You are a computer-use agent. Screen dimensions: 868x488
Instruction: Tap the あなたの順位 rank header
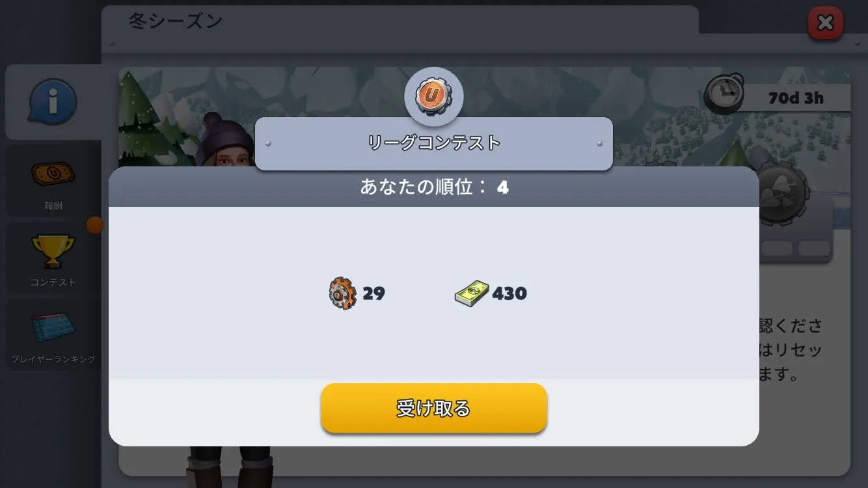click(433, 187)
